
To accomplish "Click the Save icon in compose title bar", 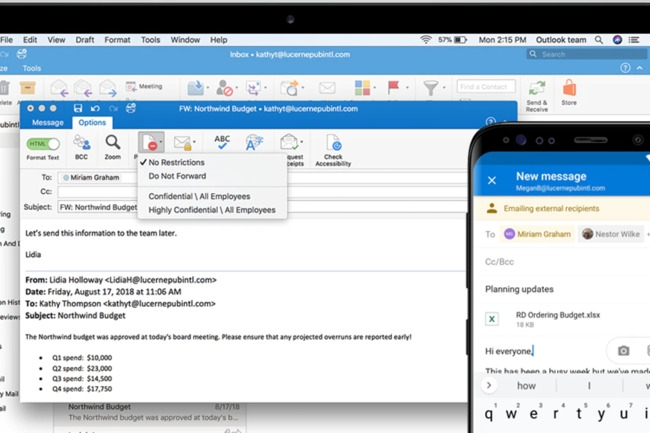I will 78,109.
